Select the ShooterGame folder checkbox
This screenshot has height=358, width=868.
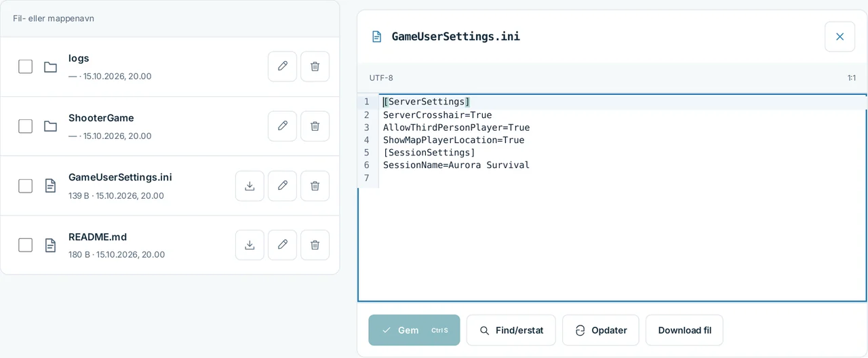[25, 126]
